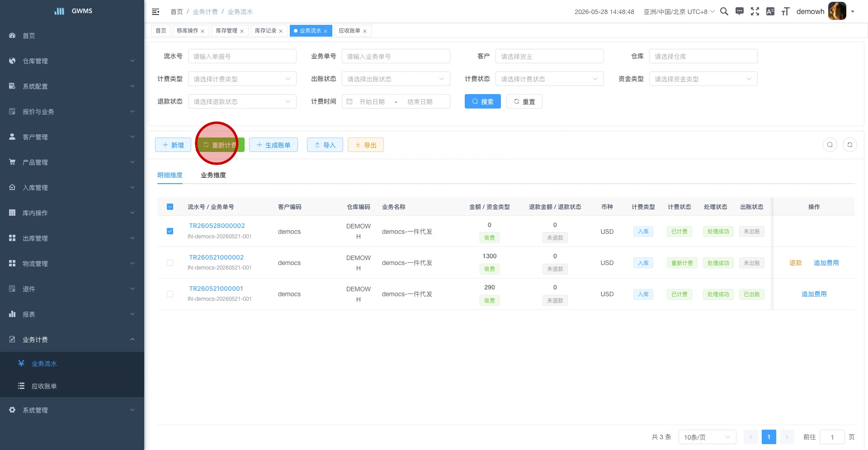The width and height of the screenshot is (868, 450).
Task: Collapse the sidebar with the hamburger icon
Action: click(156, 12)
